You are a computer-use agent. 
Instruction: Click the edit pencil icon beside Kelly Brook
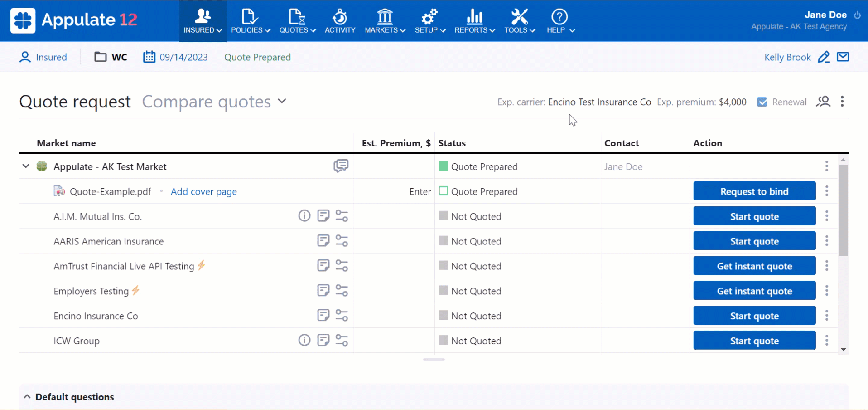point(824,57)
